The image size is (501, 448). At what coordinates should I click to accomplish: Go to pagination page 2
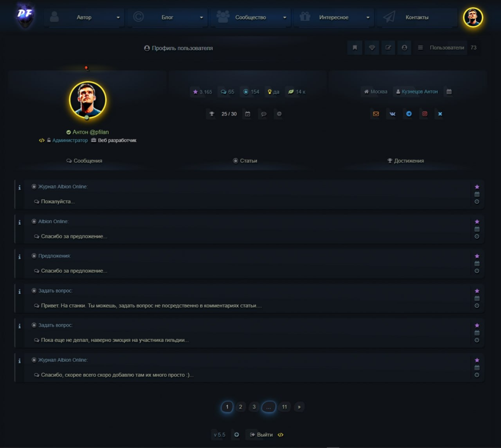coord(240,407)
